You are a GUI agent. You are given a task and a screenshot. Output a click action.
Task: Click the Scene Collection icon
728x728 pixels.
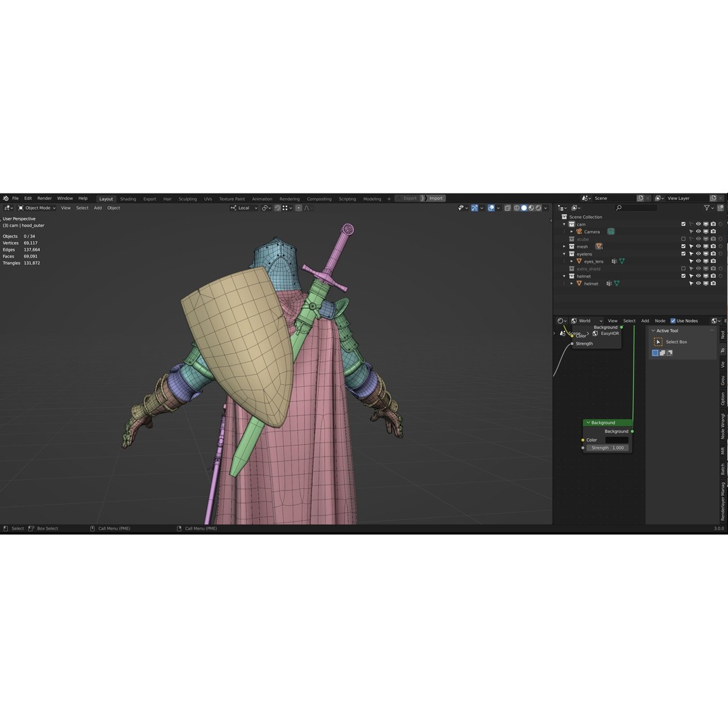[565, 217]
